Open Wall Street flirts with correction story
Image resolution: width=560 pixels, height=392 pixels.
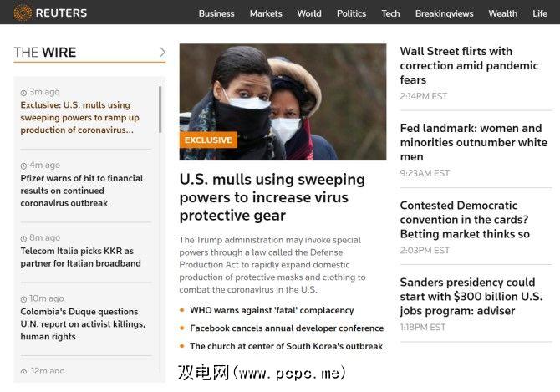(469, 65)
